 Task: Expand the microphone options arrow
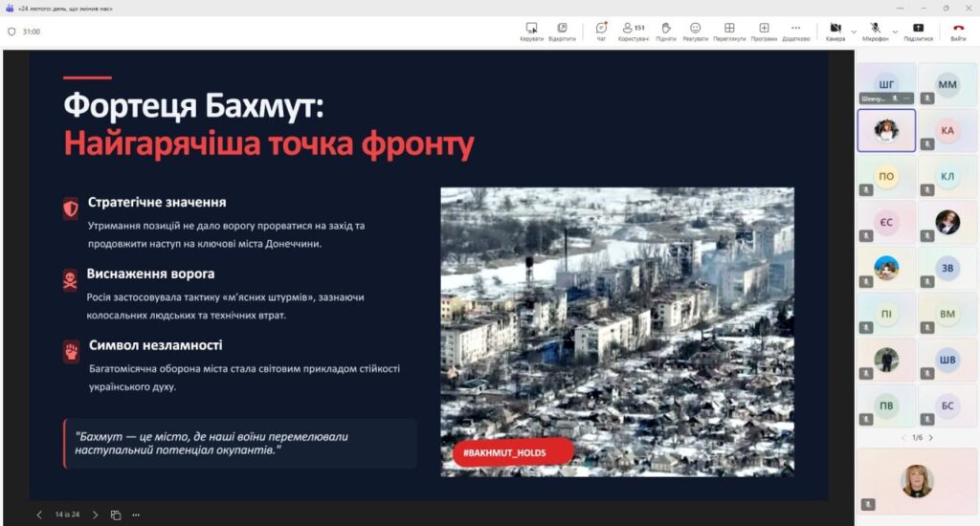tap(896, 32)
